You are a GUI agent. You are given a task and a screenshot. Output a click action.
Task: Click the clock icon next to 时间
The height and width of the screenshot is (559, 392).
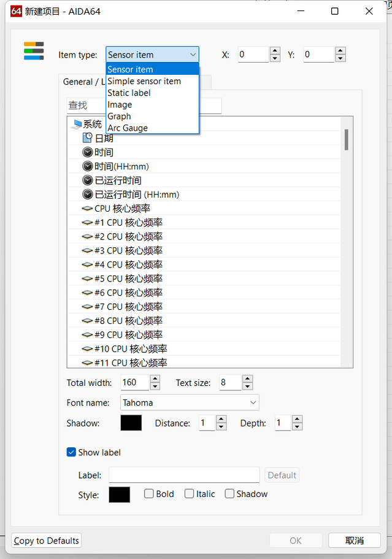(x=87, y=152)
